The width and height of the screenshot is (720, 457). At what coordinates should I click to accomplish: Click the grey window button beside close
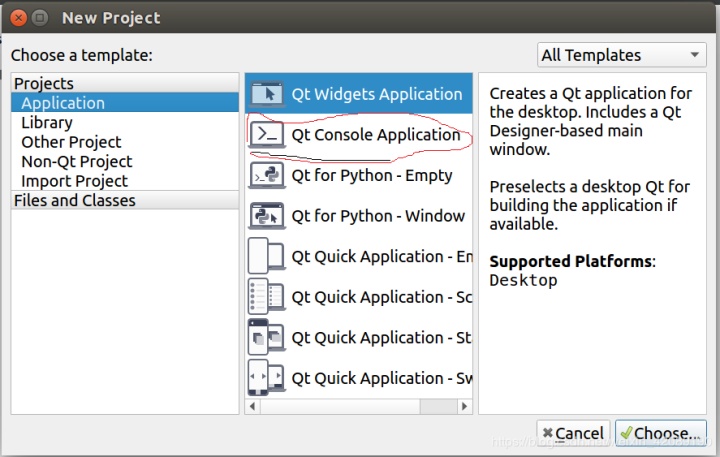[x=40, y=18]
